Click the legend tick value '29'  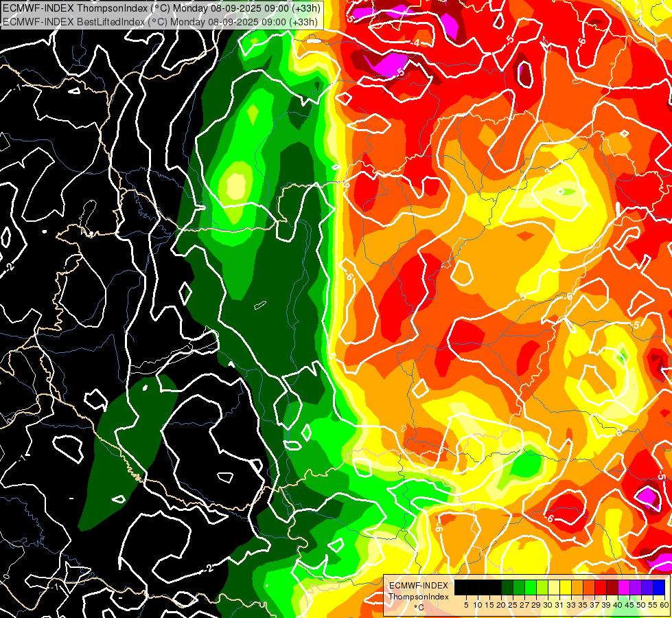pyautogui.click(x=536, y=605)
